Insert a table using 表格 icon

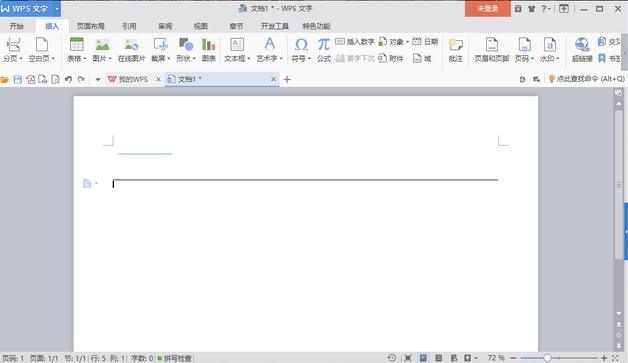coord(76,49)
